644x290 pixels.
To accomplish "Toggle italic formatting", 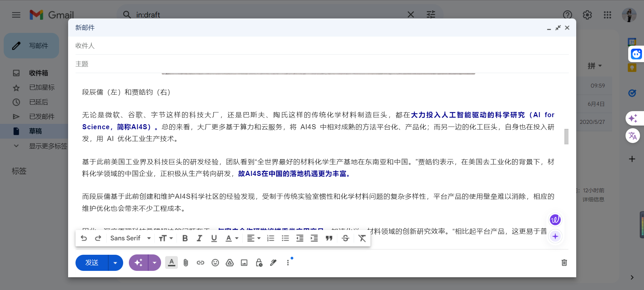I will (199, 238).
